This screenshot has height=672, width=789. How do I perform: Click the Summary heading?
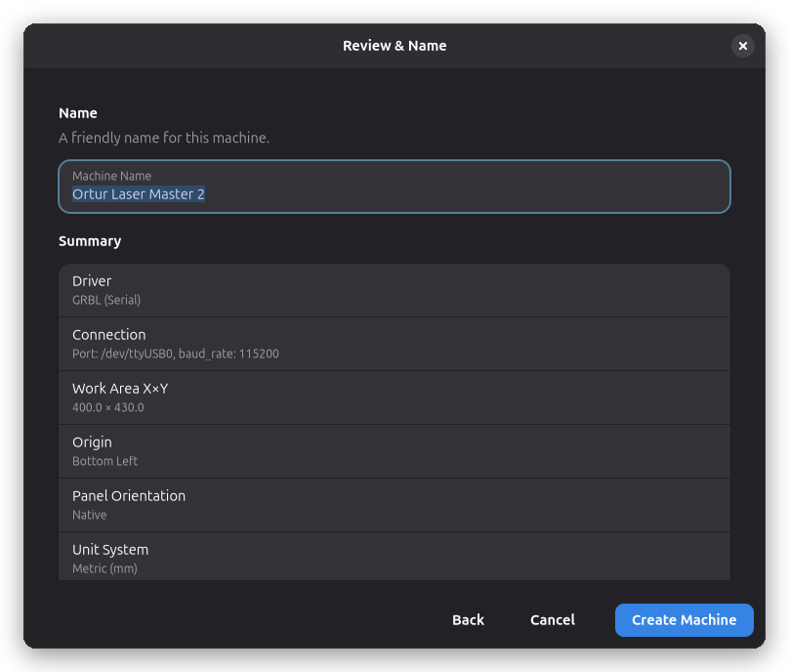click(90, 241)
